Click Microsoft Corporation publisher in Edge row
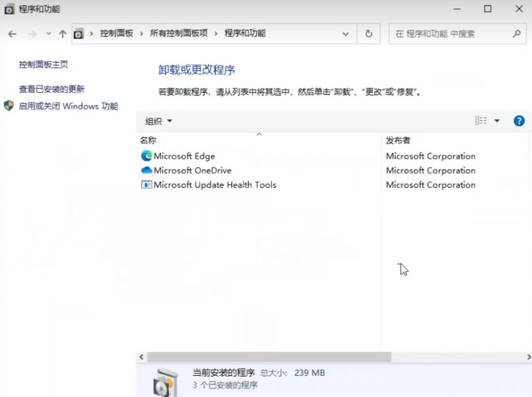The height and width of the screenshot is (397, 532). [x=431, y=156]
